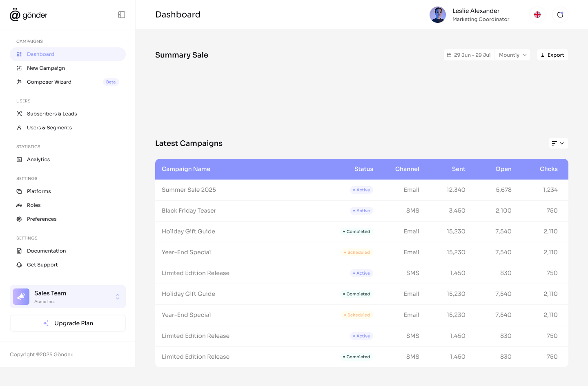This screenshot has width=588, height=386.
Task: Click the Get Support headset icon
Action: (x=19, y=265)
